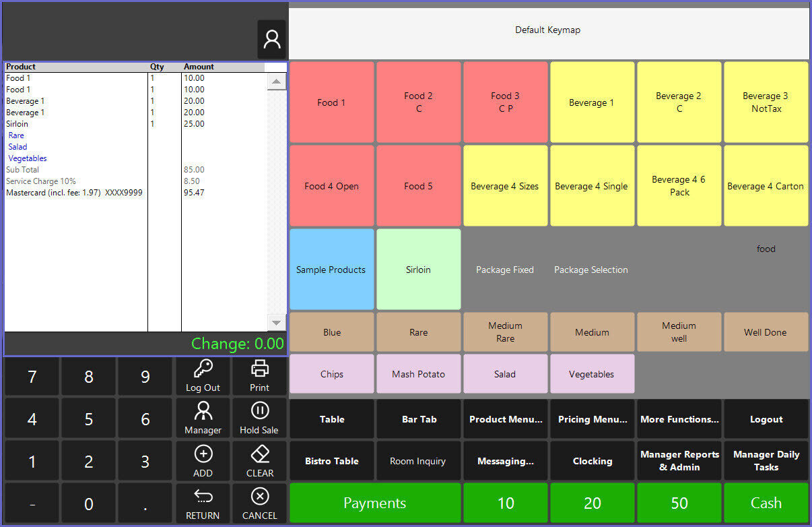Viewport: 812px width, 527px height.
Task: Open the Product Menu list
Action: (506, 419)
